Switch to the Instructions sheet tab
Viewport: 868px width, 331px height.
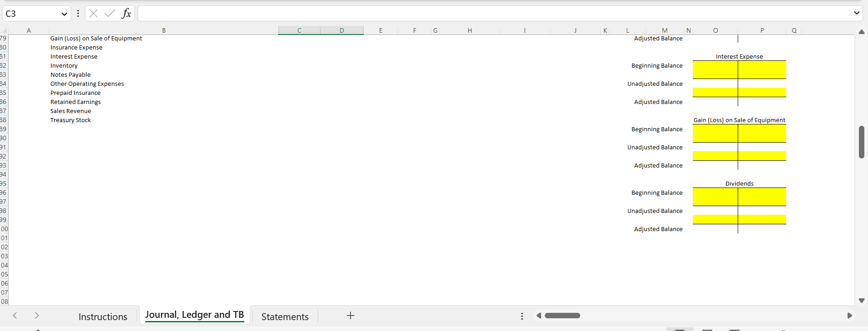[103, 316]
